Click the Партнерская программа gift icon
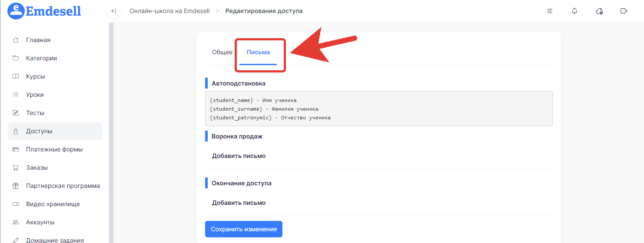 click(16, 186)
